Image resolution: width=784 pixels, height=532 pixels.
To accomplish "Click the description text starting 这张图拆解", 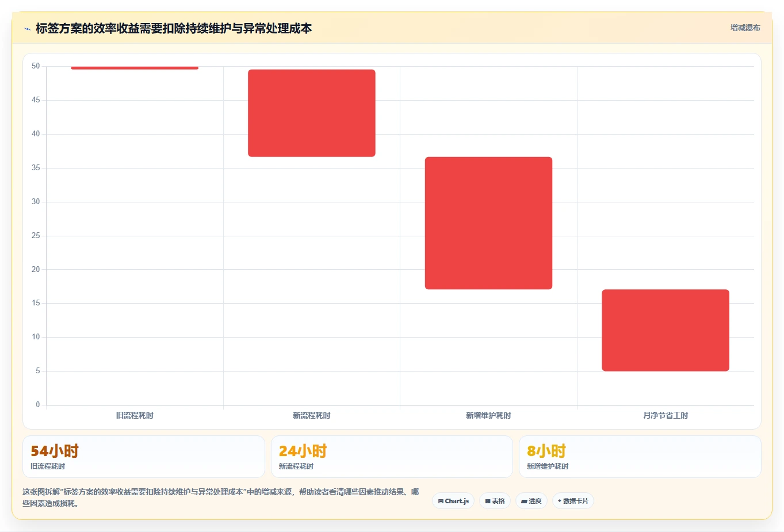I will point(221,497).
